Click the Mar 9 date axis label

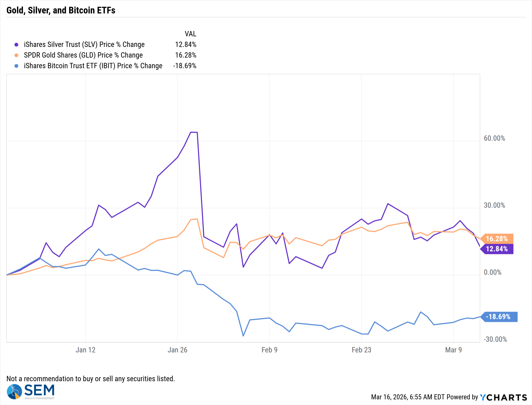(x=453, y=350)
